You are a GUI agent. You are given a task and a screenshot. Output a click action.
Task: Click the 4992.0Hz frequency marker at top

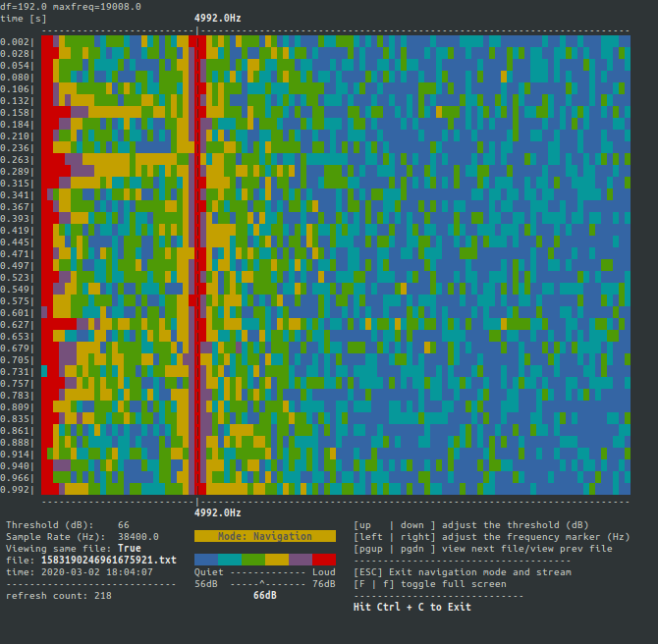pyautogui.click(x=218, y=18)
